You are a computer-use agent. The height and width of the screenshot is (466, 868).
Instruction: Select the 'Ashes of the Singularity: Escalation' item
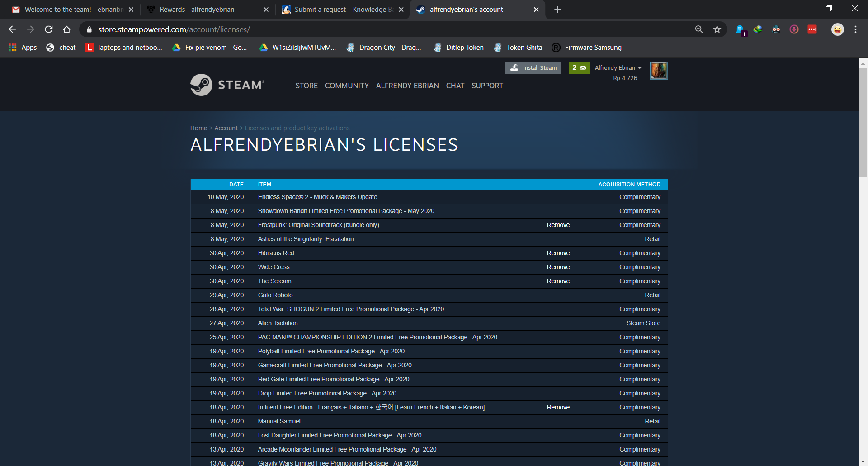(x=306, y=239)
